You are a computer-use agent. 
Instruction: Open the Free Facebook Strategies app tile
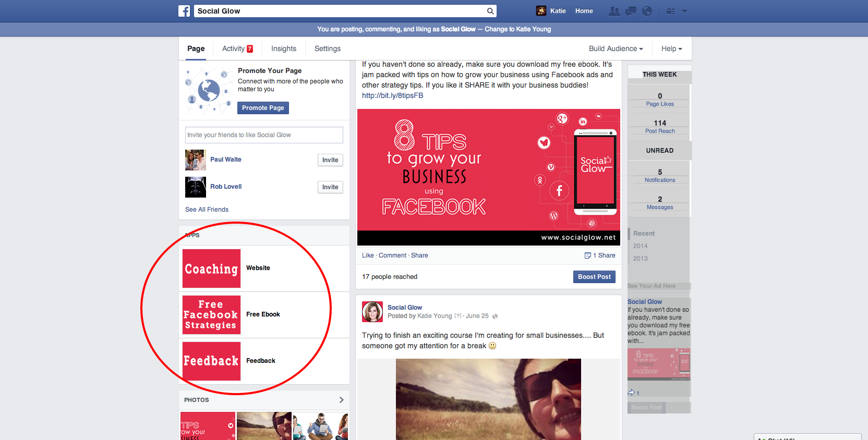pyautogui.click(x=211, y=315)
